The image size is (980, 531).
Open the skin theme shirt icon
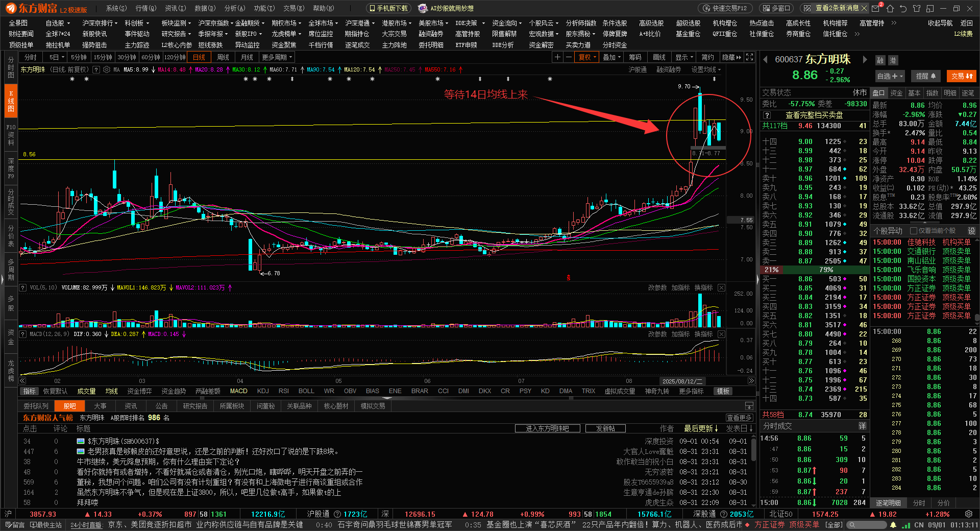917,8
